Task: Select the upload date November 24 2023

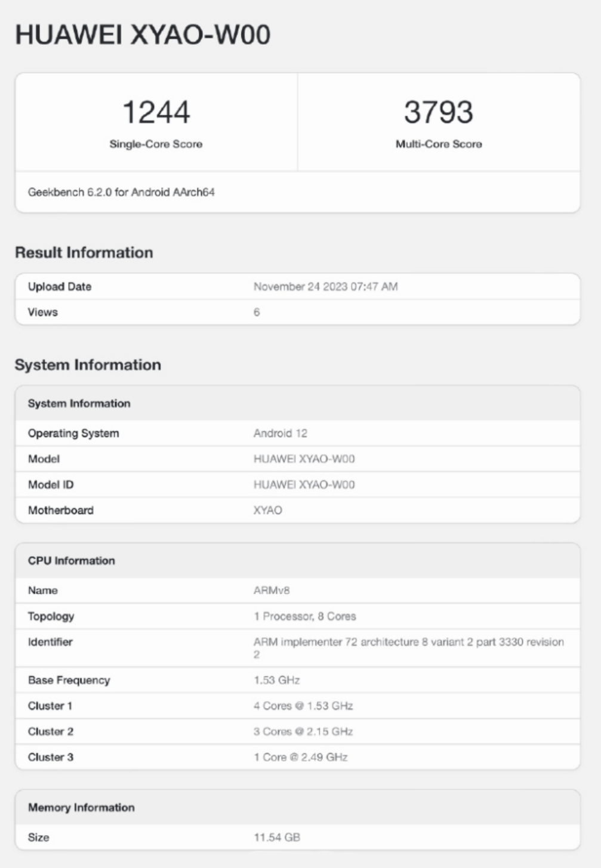Action: [325, 286]
